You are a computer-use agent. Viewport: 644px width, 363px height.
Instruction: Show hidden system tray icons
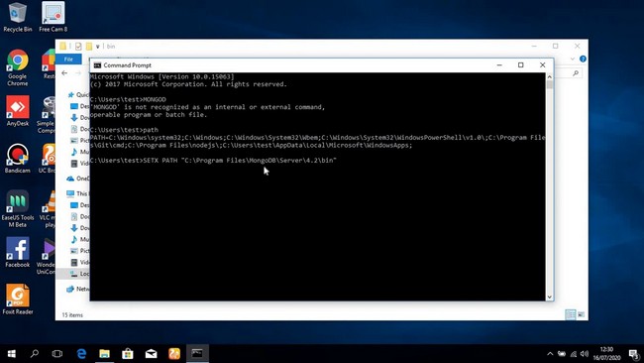(550, 353)
